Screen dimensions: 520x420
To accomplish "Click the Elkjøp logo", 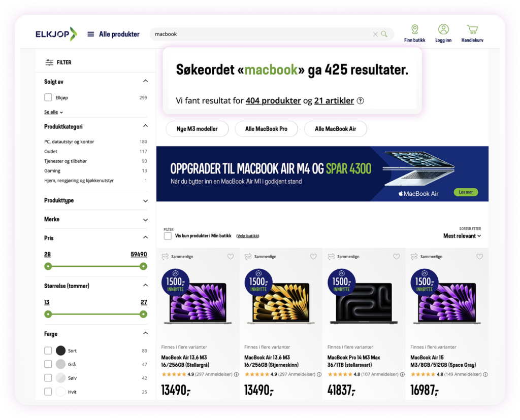I will point(56,34).
